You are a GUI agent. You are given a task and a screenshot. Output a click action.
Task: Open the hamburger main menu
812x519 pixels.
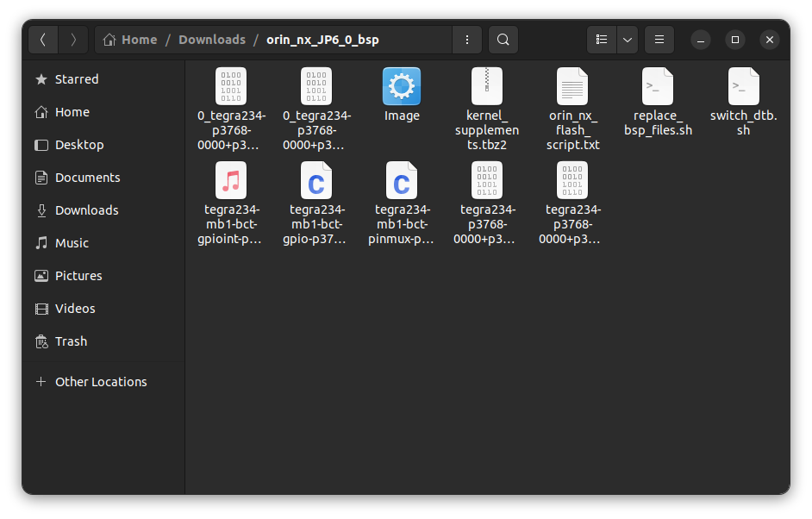click(659, 40)
